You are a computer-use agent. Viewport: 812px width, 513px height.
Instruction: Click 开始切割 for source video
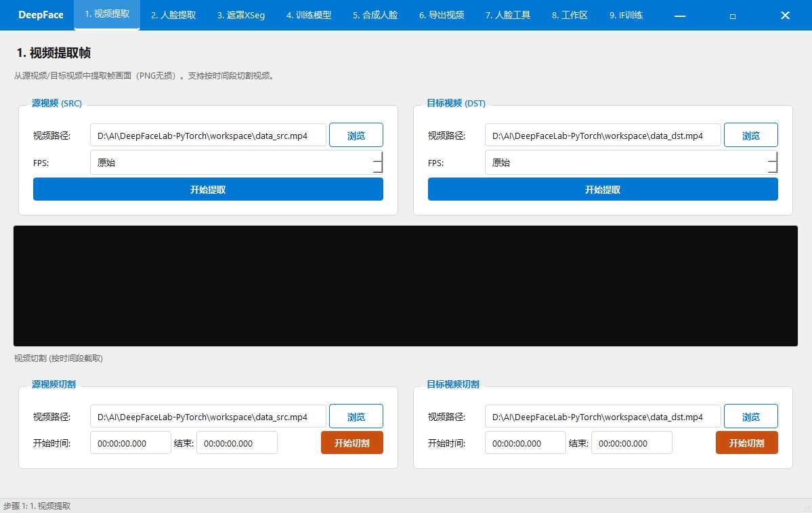(352, 443)
